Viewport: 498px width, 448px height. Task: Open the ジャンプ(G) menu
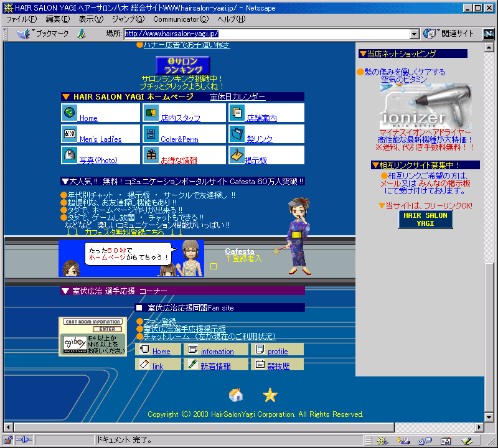[x=128, y=19]
